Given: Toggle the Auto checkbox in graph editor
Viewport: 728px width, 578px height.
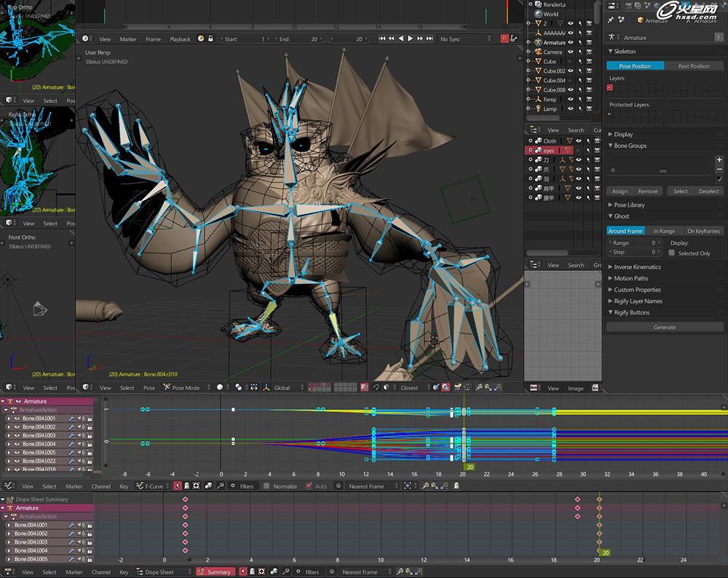Looking at the screenshot, I should [309, 486].
